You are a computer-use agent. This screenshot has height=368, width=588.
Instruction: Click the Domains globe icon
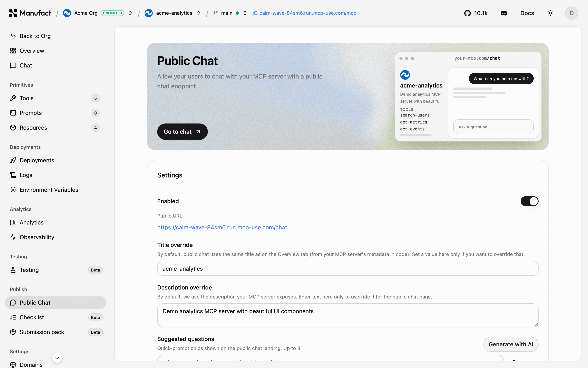[x=13, y=365]
